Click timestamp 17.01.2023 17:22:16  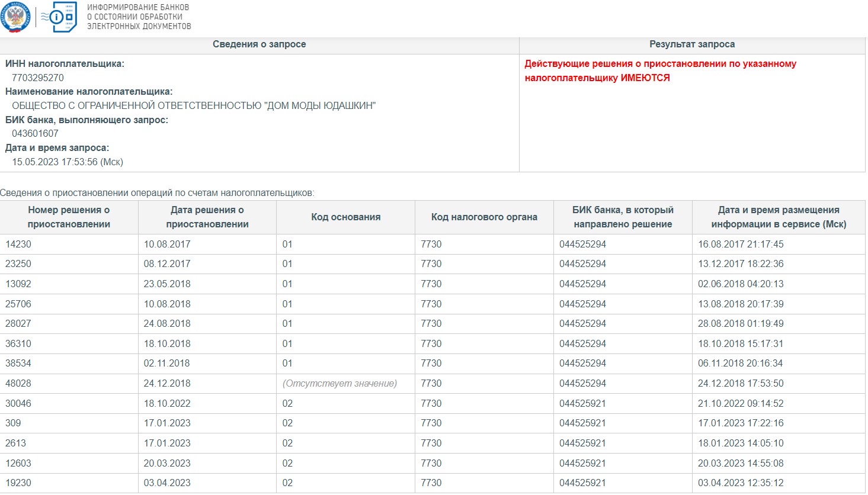pos(741,423)
